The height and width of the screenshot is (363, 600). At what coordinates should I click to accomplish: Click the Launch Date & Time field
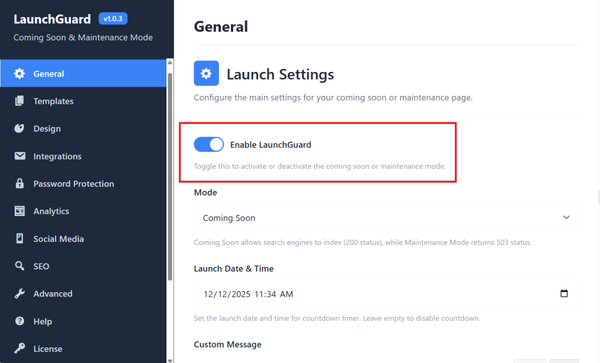[x=386, y=294]
